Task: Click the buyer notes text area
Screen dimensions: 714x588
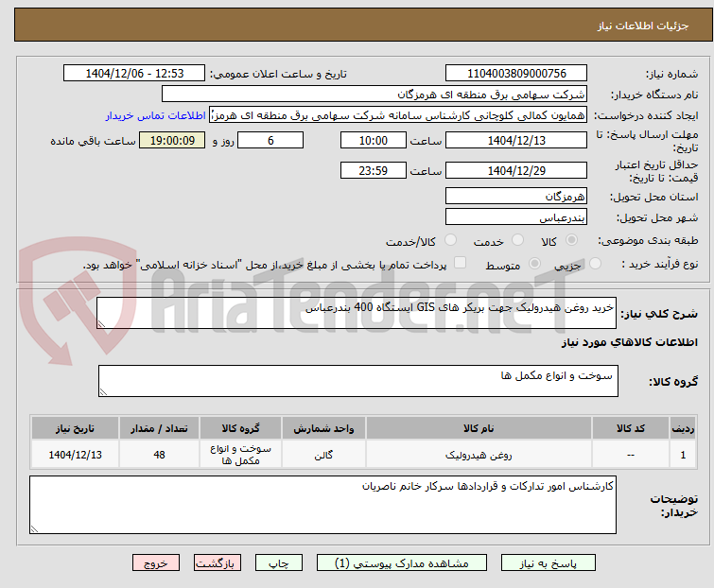Action: [322, 505]
